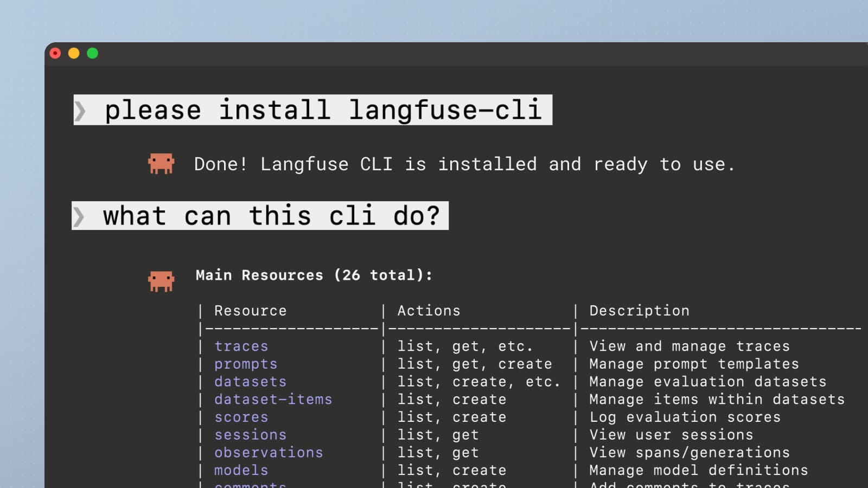Open the scores resource entry

point(241,418)
